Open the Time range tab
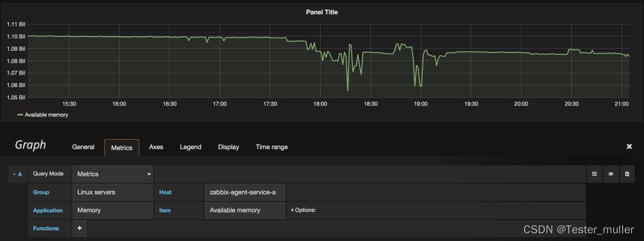Viewport: 644px width, 241px height. [x=271, y=147]
